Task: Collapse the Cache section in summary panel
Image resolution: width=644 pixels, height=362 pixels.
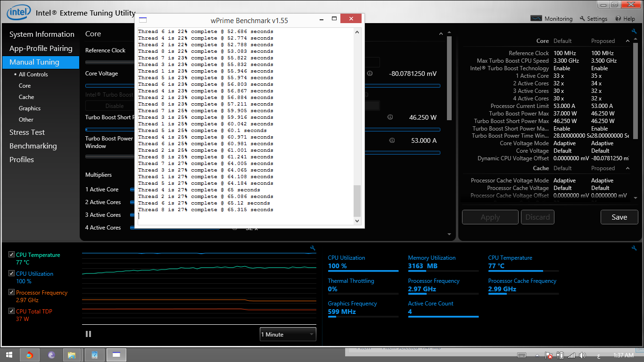Action: 627,168
